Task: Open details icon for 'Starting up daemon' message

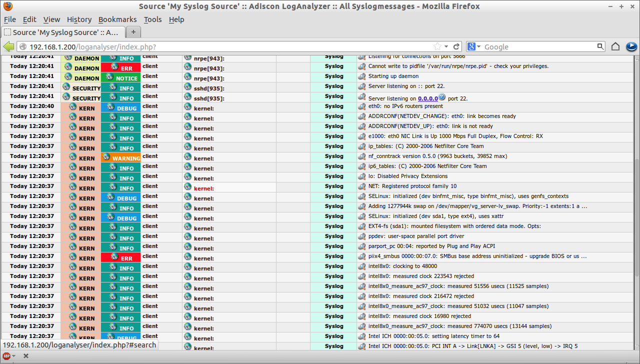Action: point(361,76)
